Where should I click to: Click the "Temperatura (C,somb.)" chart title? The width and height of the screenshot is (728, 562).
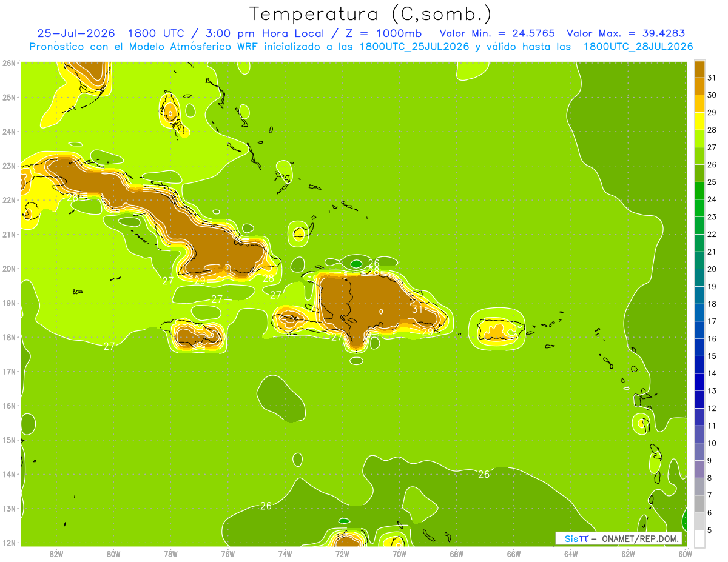pyautogui.click(x=370, y=14)
